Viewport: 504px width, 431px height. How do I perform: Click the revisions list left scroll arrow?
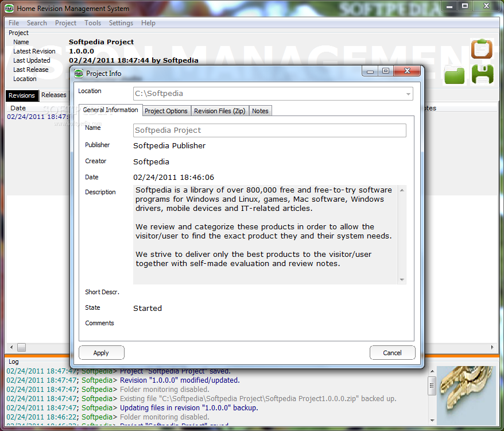pos(11,347)
